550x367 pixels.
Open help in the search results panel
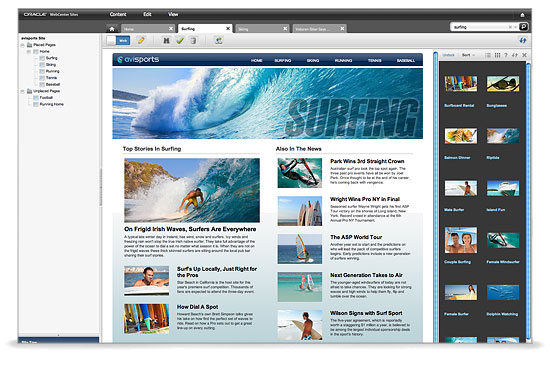click(506, 55)
